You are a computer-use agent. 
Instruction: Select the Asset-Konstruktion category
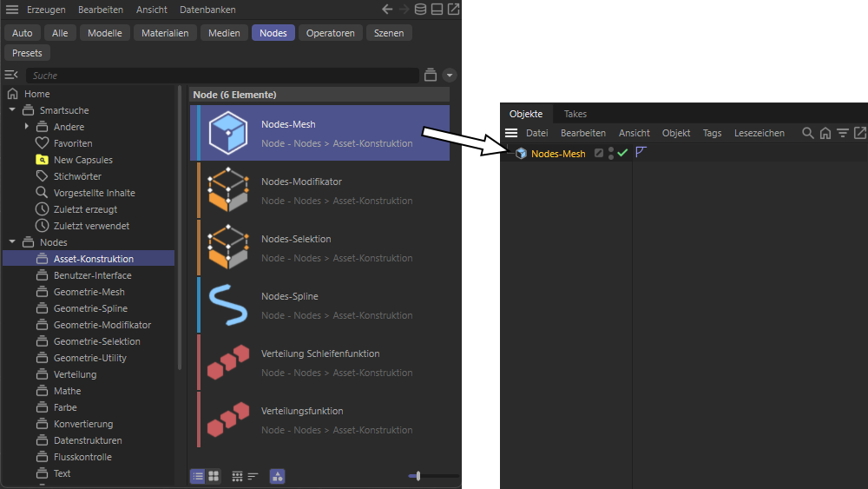(x=89, y=259)
